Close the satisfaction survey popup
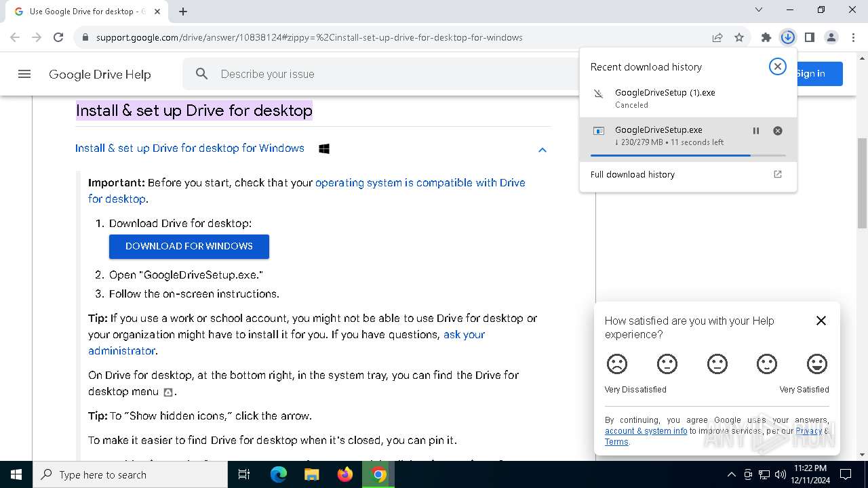This screenshot has width=868, height=488. pyautogui.click(x=821, y=321)
